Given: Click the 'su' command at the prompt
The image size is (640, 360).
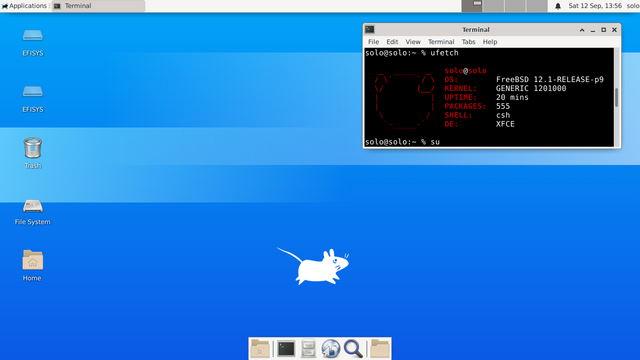Looking at the screenshot, I should click(x=435, y=142).
